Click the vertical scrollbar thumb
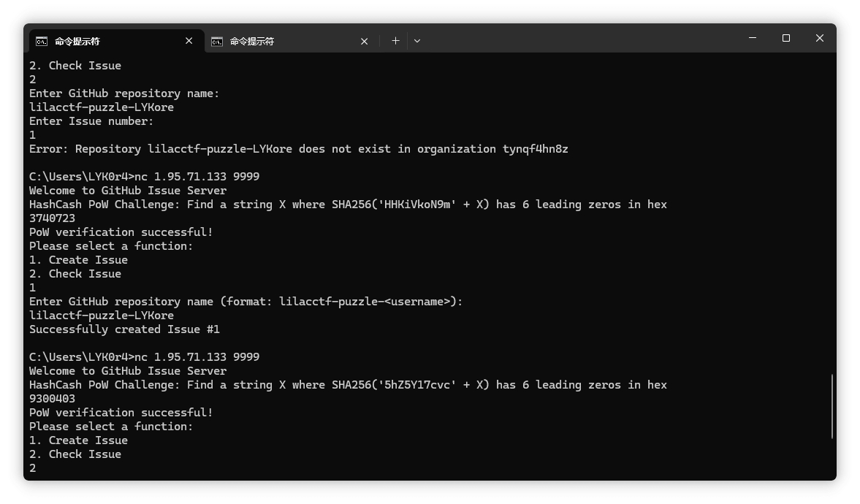The width and height of the screenshot is (860, 504). pos(832,406)
